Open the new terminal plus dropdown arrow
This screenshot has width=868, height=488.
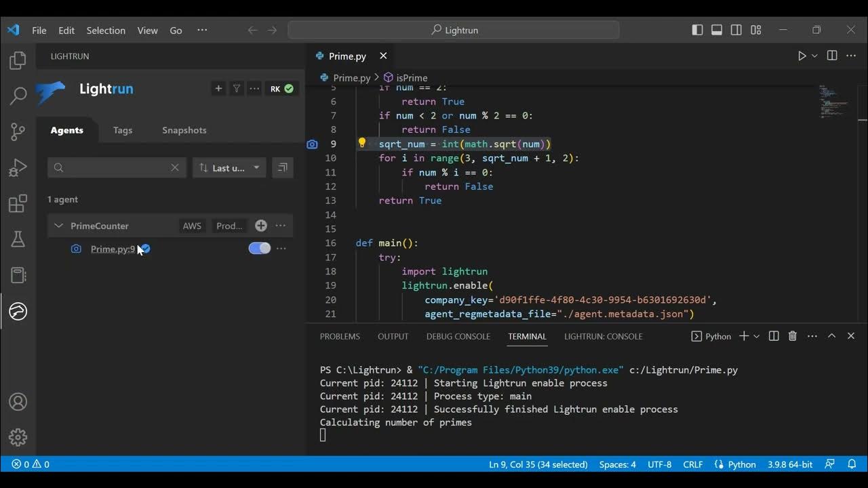coord(757,336)
